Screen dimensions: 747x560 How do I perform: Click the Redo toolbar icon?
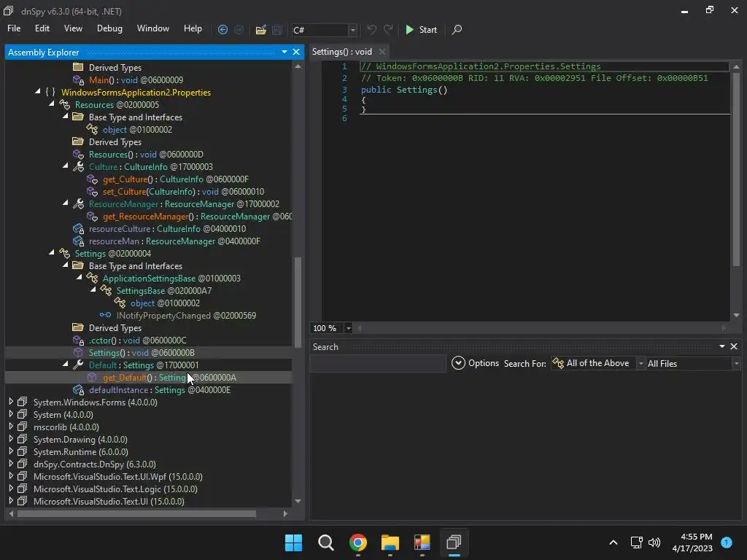click(388, 29)
